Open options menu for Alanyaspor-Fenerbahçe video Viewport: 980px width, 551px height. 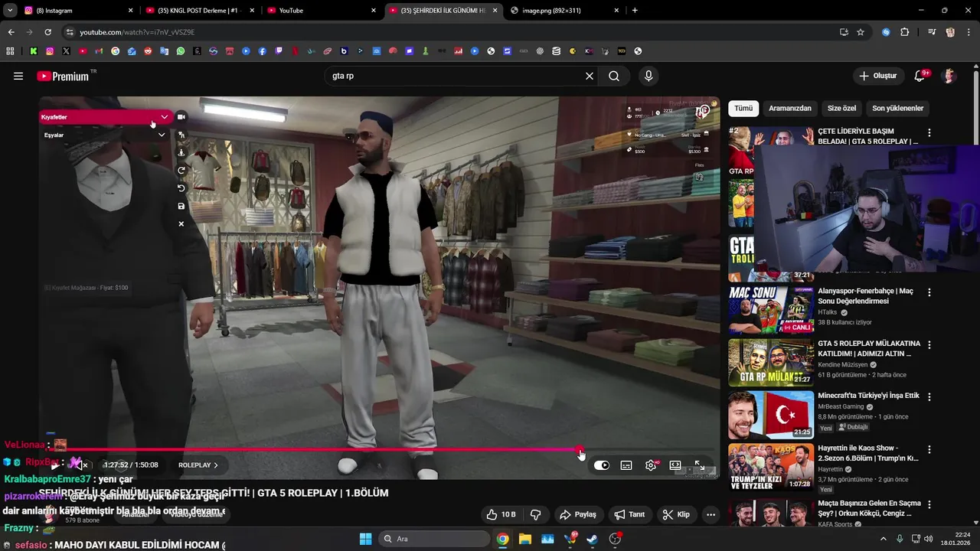click(929, 292)
